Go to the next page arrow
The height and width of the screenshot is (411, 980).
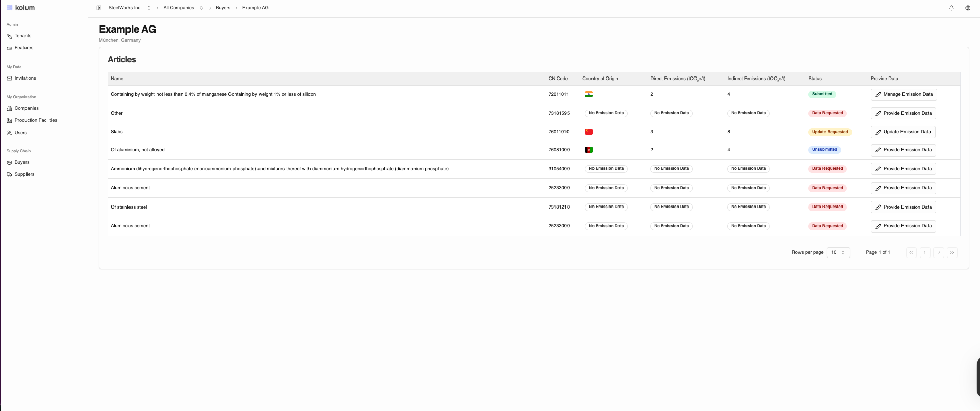pyautogui.click(x=939, y=252)
